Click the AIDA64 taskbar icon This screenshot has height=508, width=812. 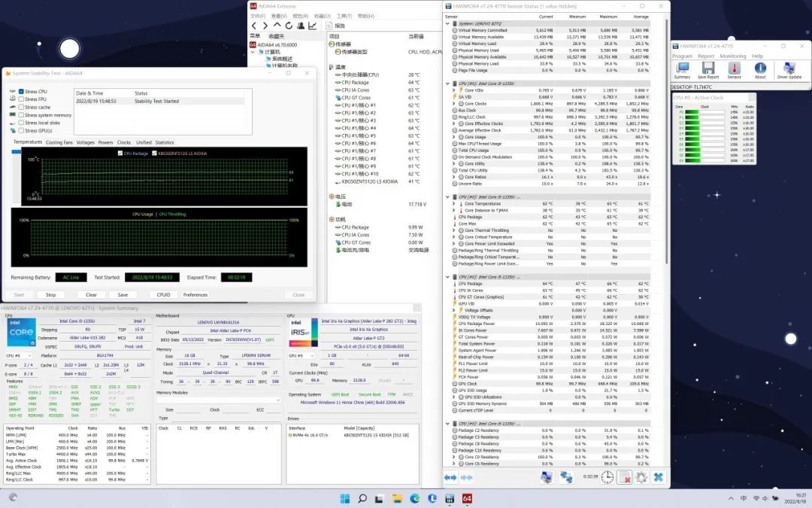point(467,498)
